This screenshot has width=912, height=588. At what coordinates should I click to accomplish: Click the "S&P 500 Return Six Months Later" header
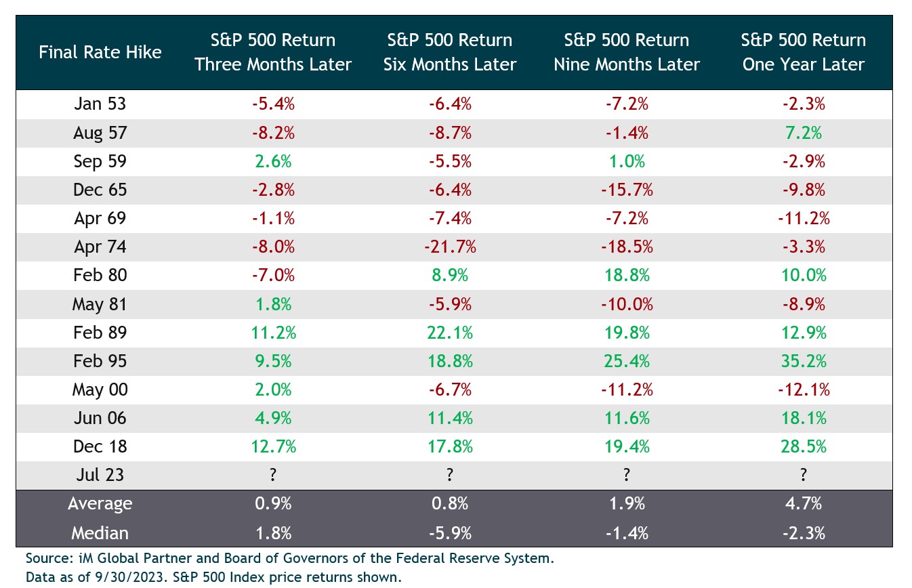[449, 52]
